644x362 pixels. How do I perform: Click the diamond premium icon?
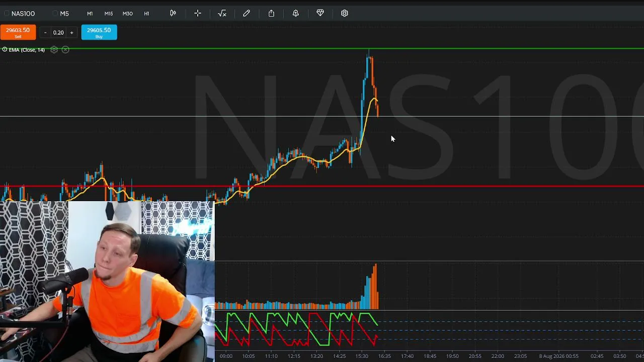(320, 13)
